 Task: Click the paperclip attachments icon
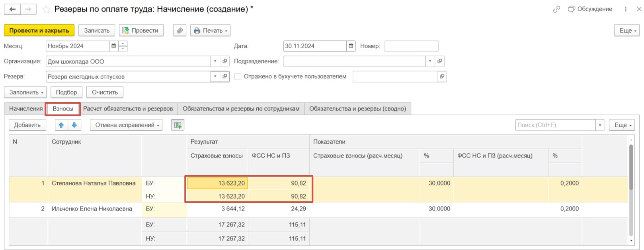180,30
